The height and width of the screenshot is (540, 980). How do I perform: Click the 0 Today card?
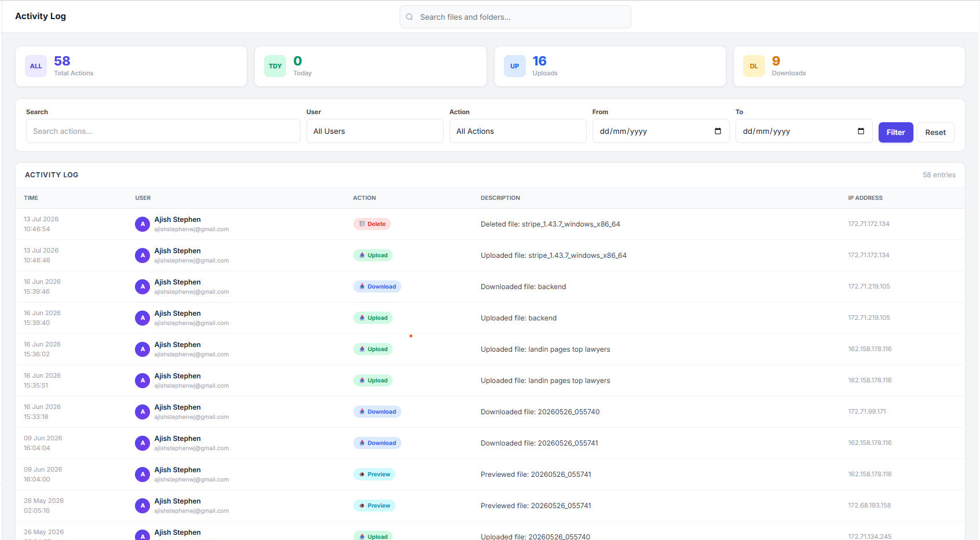point(371,67)
